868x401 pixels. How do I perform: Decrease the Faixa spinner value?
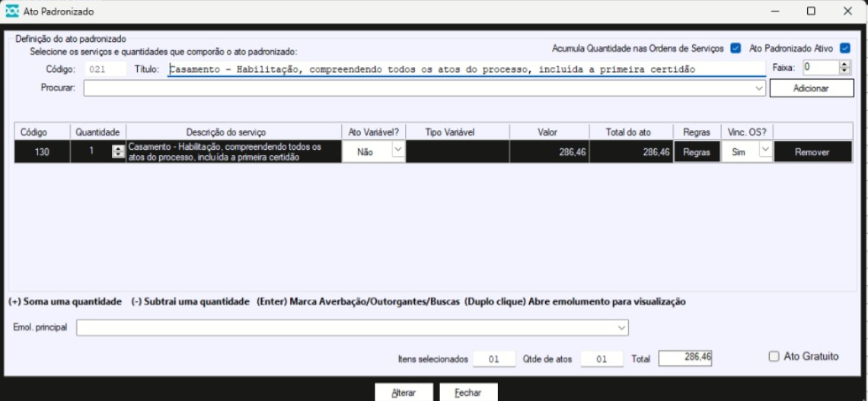pos(844,71)
